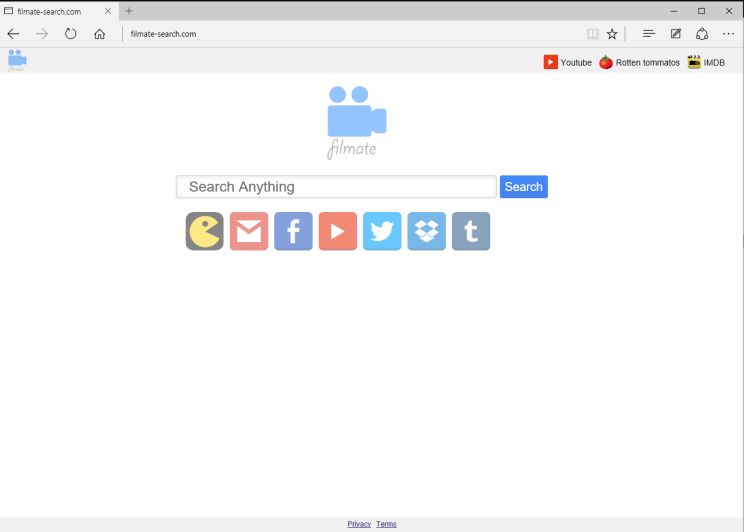Open the Dropbox shortcut tile

(427, 231)
